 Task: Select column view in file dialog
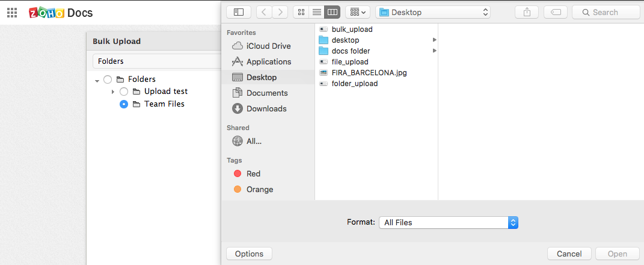pos(333,12)
